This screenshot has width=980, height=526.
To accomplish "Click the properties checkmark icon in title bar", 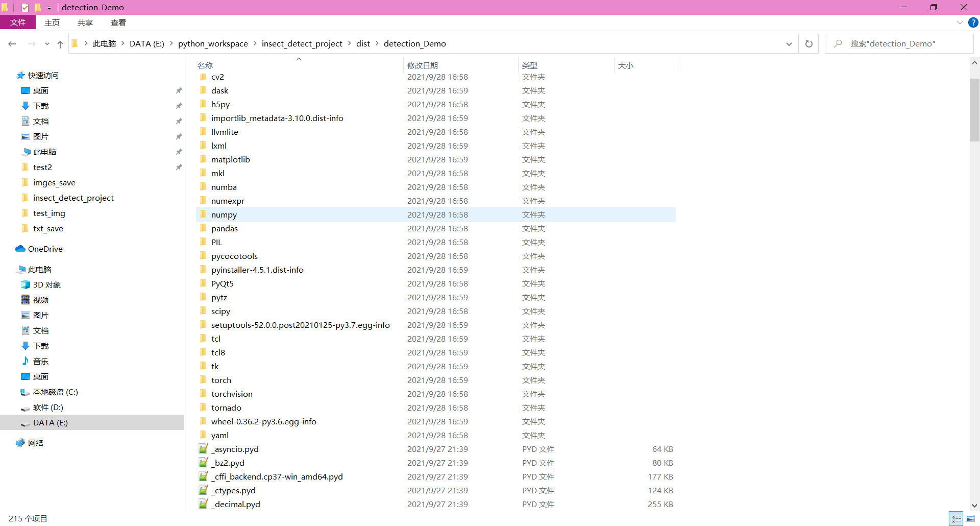I will (24, 8).
